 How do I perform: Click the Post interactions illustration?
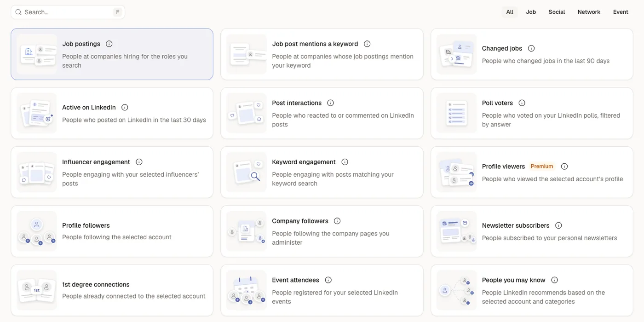247,113
